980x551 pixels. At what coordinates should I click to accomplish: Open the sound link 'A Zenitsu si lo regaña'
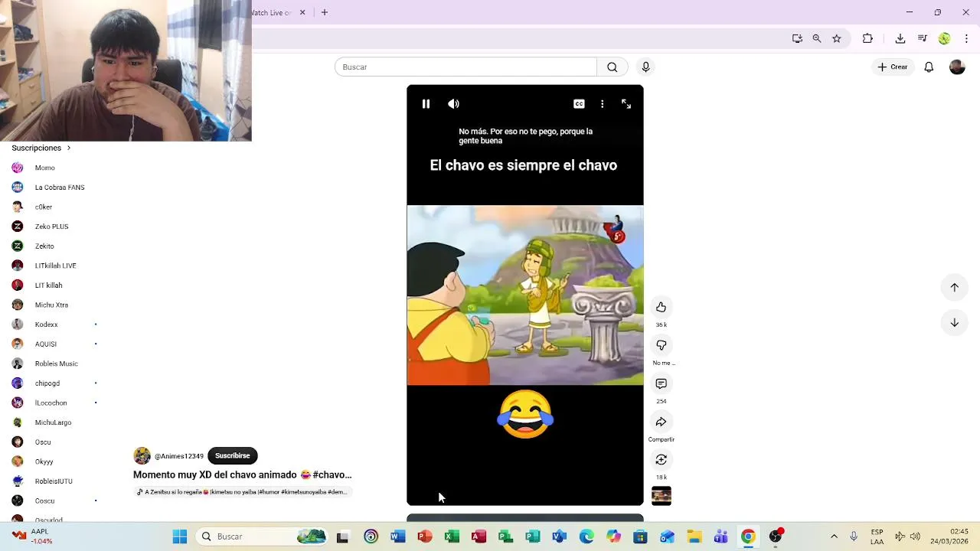pyautogui.click(x=242, y=492)
